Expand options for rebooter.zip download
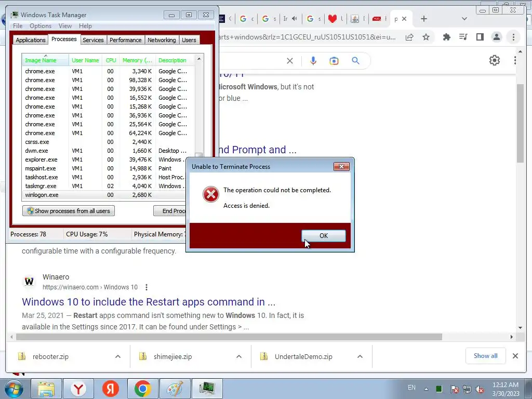This screenshot has height=399, width=532. click(x=118, y=356)
